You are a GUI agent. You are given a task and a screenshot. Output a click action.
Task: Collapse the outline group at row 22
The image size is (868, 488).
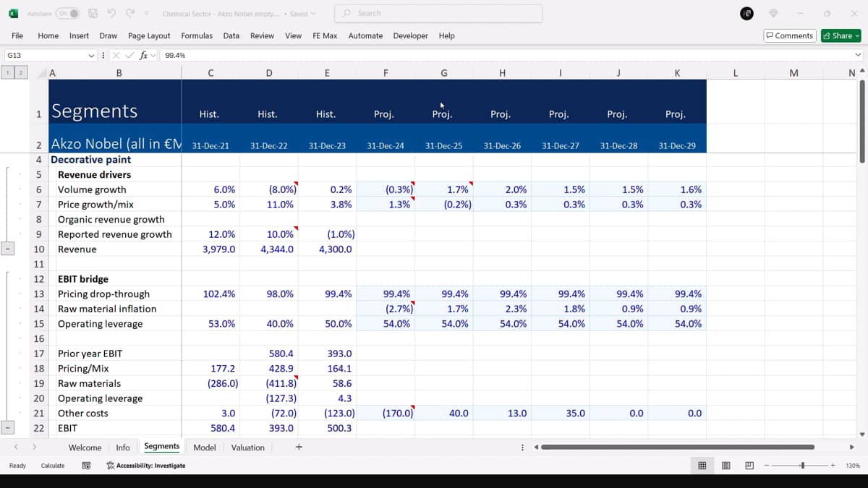tap(7, 428)
